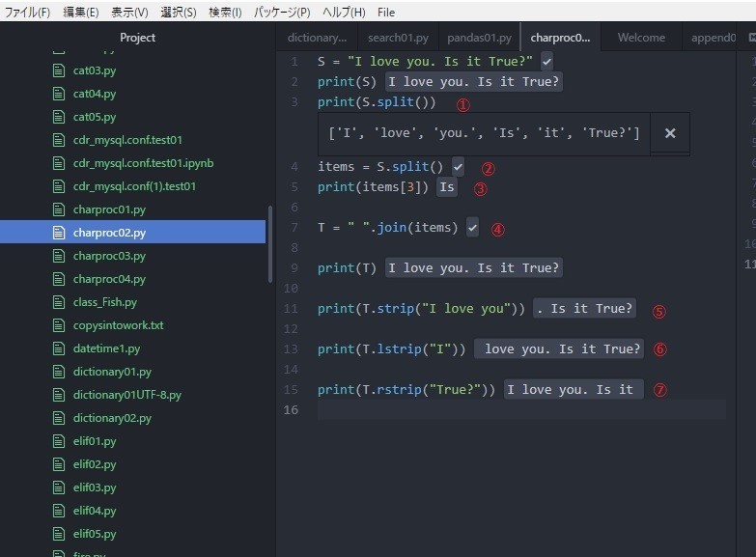Click the inline result beside print(S)
Viewport: 756px width, 557px height.
click(x=474, y=82)
